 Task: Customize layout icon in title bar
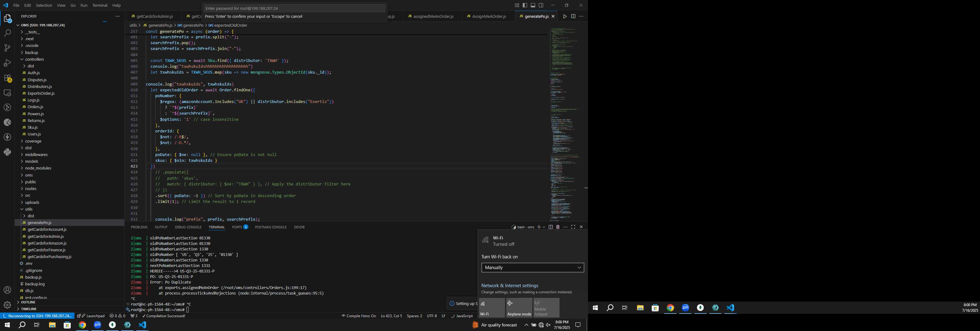517,5
